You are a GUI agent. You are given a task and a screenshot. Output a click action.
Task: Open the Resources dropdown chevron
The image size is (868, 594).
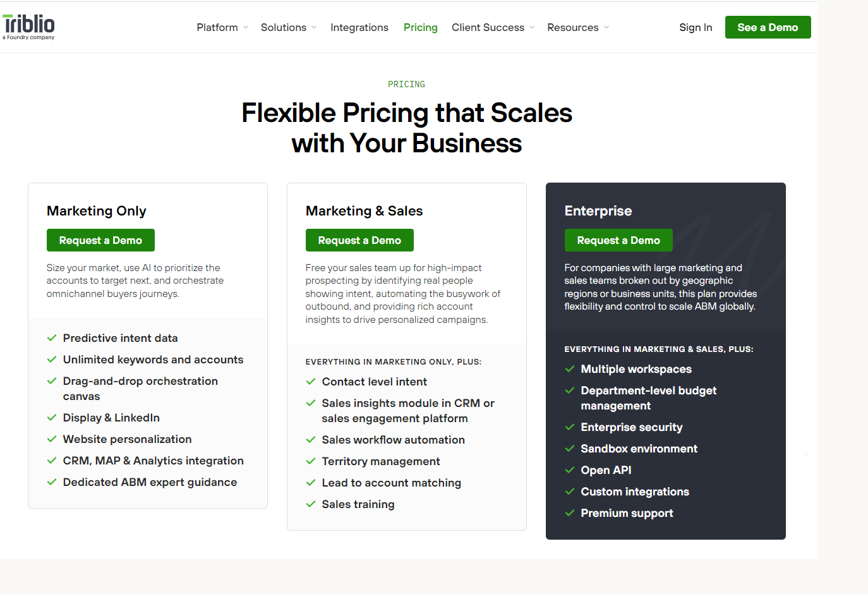606,27
